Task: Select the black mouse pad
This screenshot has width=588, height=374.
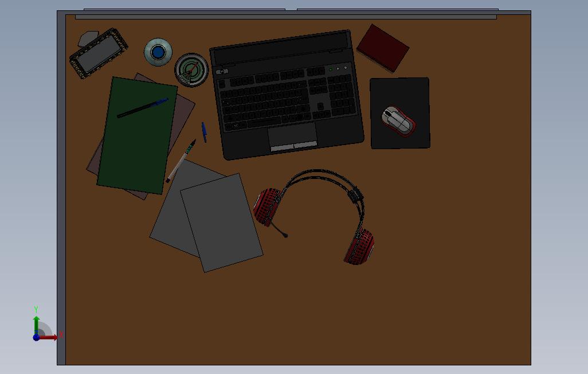Action: 400,113
